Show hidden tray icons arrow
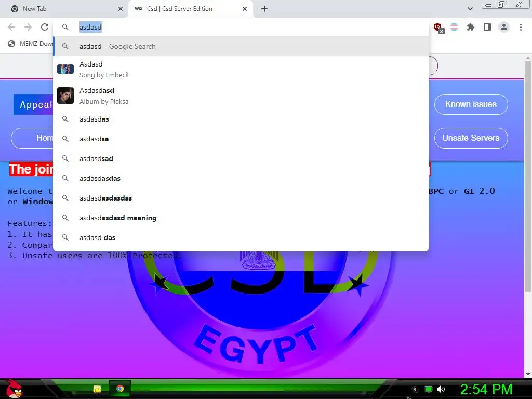Screen dimensions: 532x399 pyautogui.click(x=415, y=390)
